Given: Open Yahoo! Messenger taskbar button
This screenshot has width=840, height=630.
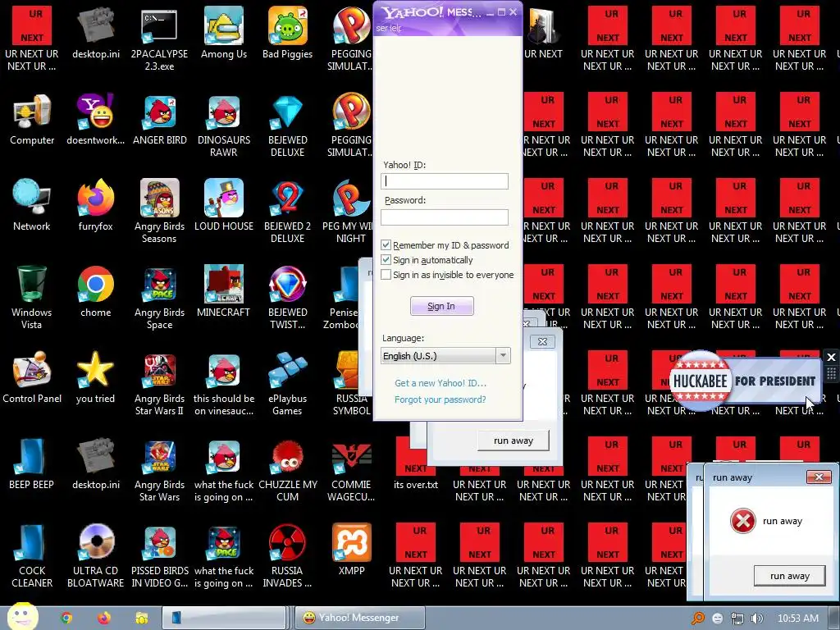Looking at the screenshot, I should pyautogui.click(x=360, y=618).
